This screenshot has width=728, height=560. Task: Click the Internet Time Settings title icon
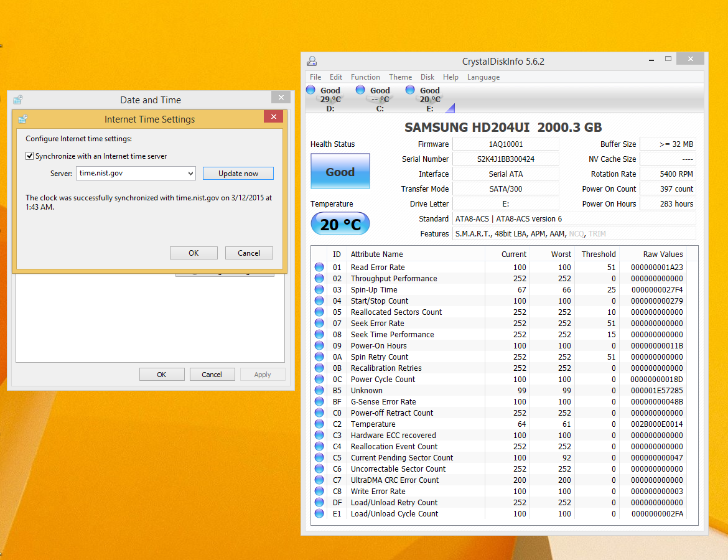(x=23, y=119)
